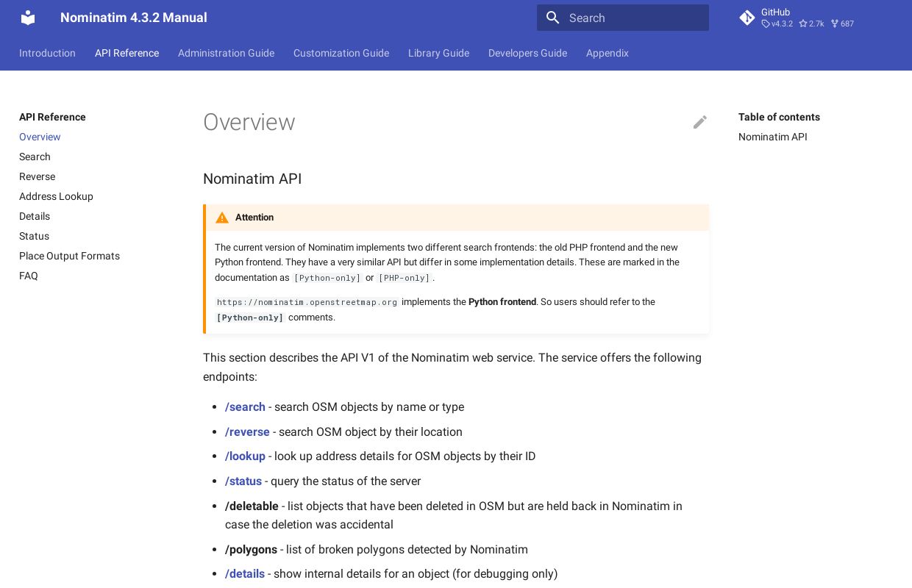Switch to the Customization Guide tab

[x=341, y=53]
